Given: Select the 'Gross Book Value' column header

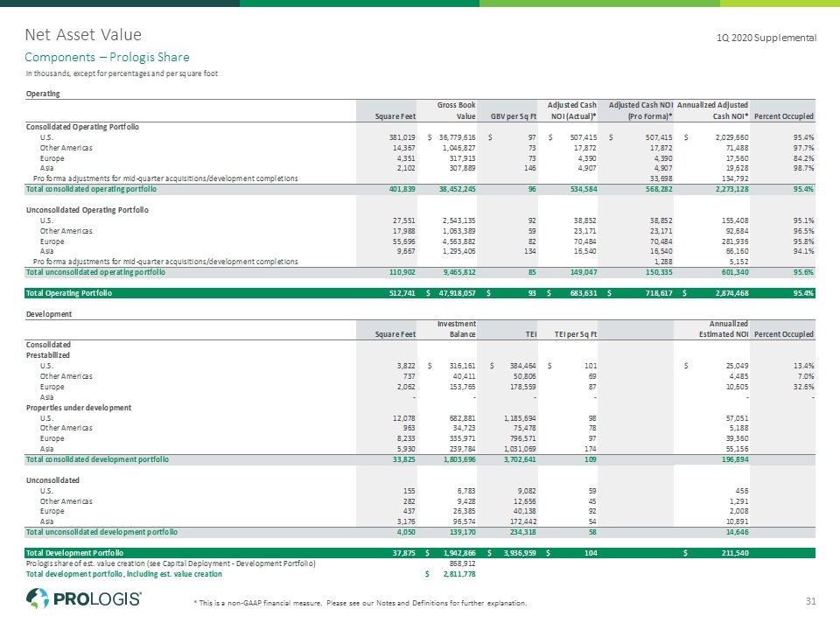Looking at the screenshot, I should click(456, 110).
